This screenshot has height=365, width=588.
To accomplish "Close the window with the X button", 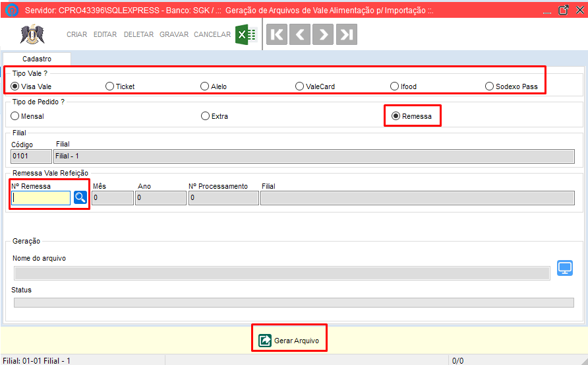I will tap(579, 10).
